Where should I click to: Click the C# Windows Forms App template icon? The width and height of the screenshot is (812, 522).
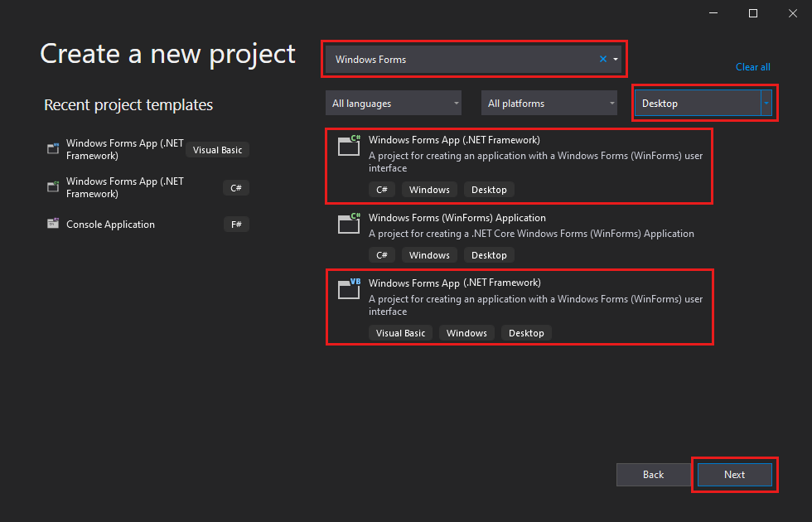348,146
